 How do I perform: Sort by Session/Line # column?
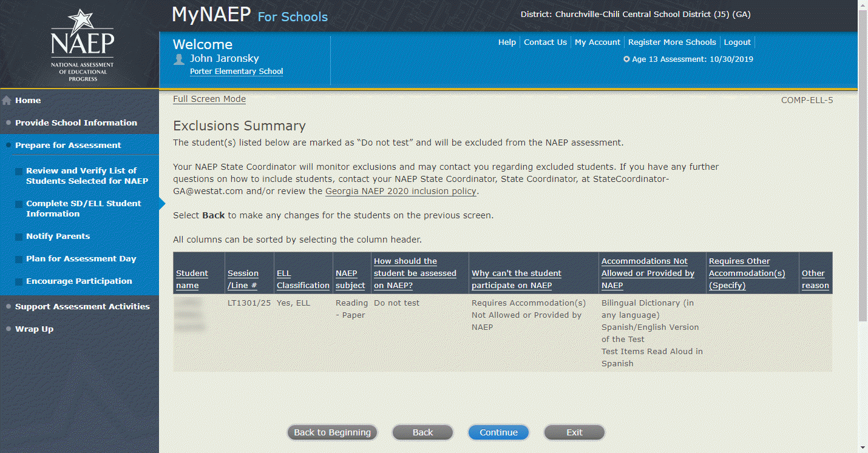pos(243,280)
